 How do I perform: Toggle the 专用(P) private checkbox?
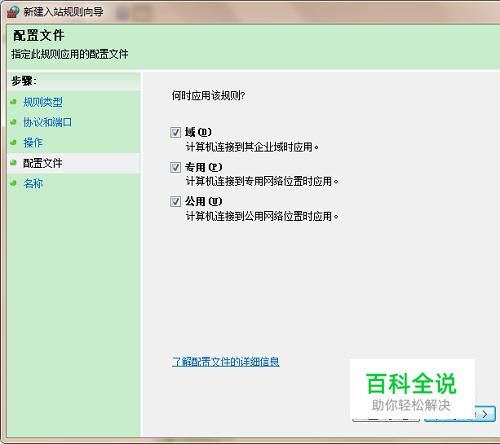pos(175,167)
